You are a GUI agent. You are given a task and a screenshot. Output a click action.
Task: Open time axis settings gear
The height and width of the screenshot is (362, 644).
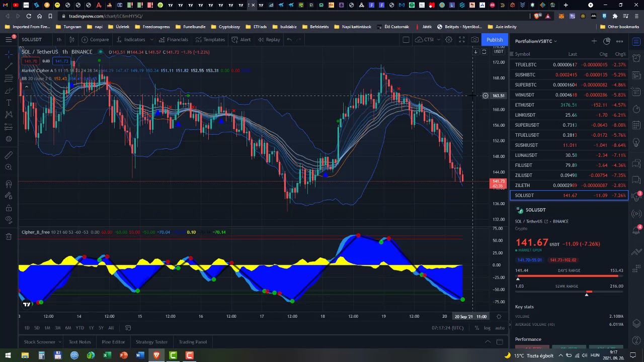click(x=499, y=316)
